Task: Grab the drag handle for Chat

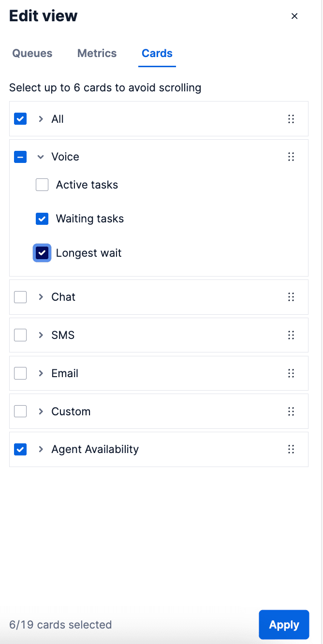Action: tap(291, 297)
